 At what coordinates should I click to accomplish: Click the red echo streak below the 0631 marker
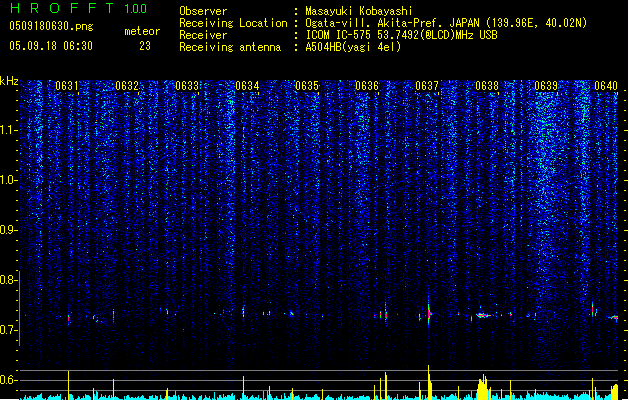click(x=69, y=319)
